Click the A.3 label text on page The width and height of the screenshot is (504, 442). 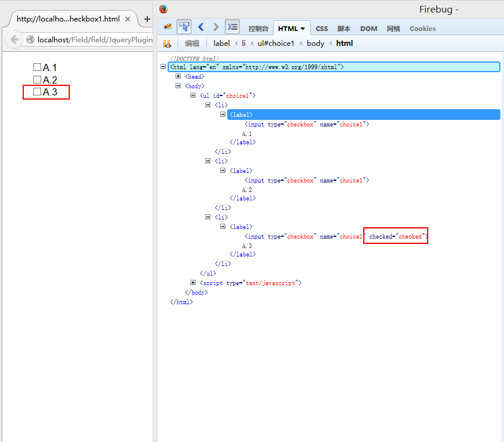click(50, 92)
